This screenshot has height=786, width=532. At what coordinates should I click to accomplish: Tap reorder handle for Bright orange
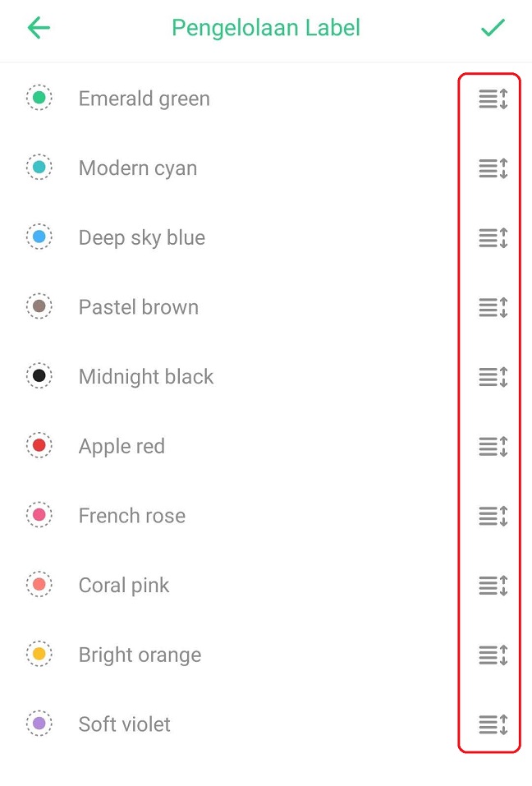[493, 655]
